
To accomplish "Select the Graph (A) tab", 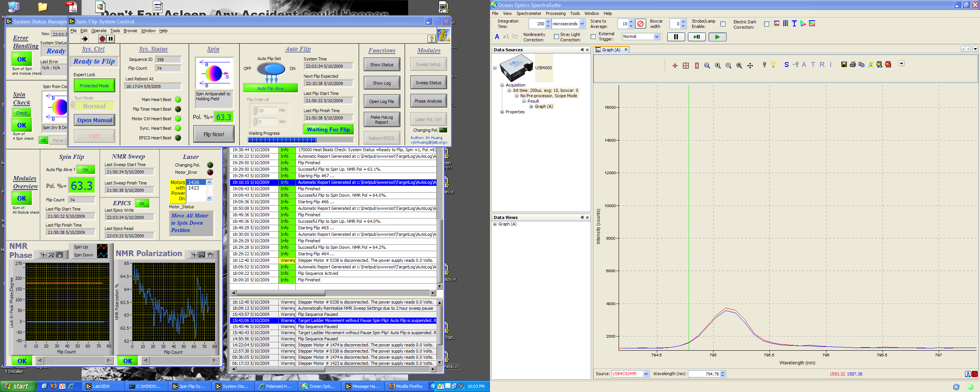I will [611, 50].
